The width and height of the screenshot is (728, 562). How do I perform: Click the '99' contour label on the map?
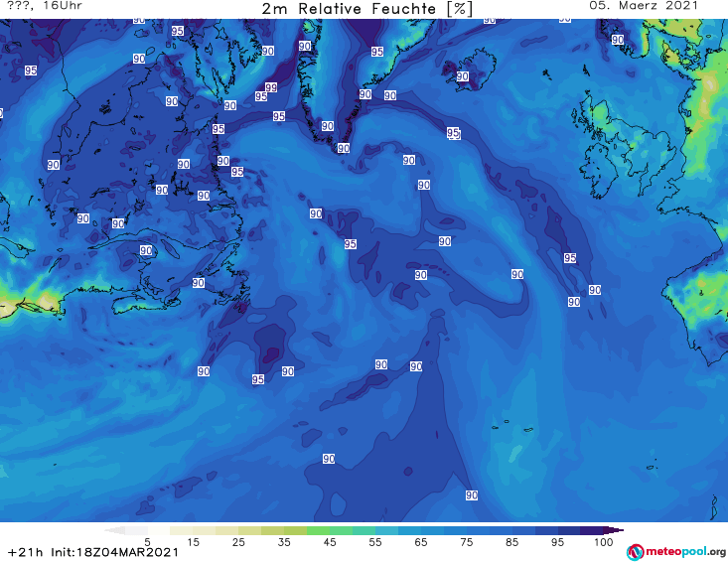(x=271, y=87)
